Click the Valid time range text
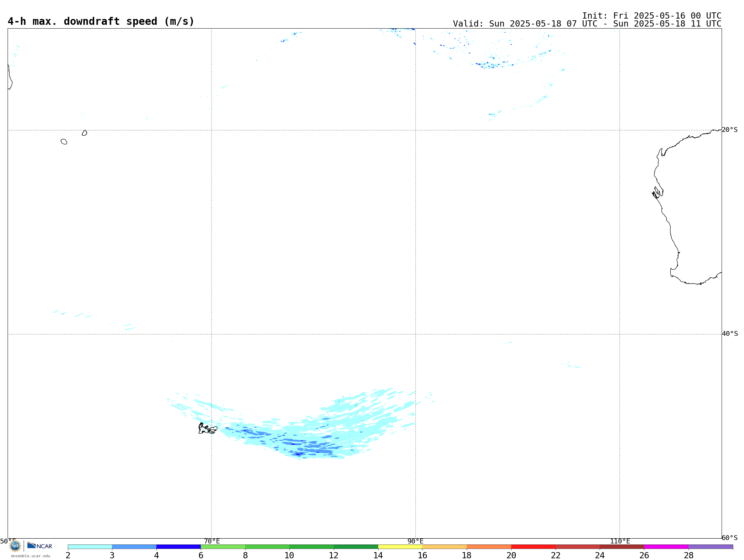The image size is (744, 560). click(x=587, y=24)
